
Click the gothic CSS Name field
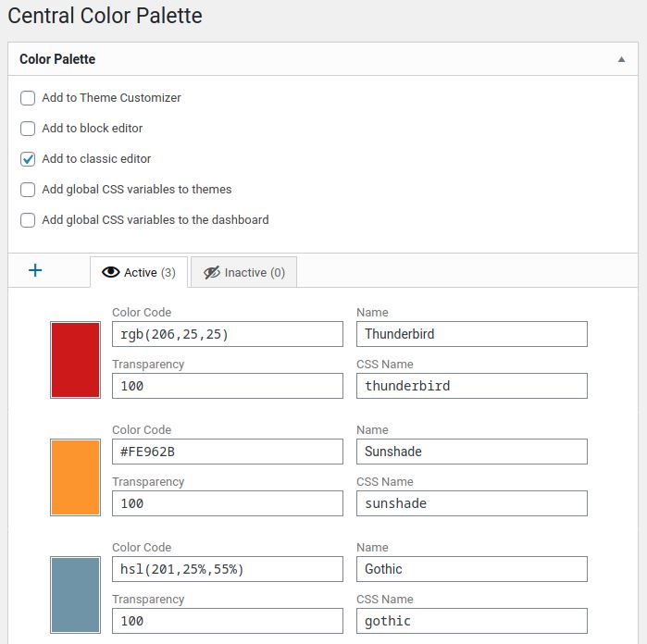[472, 621]
